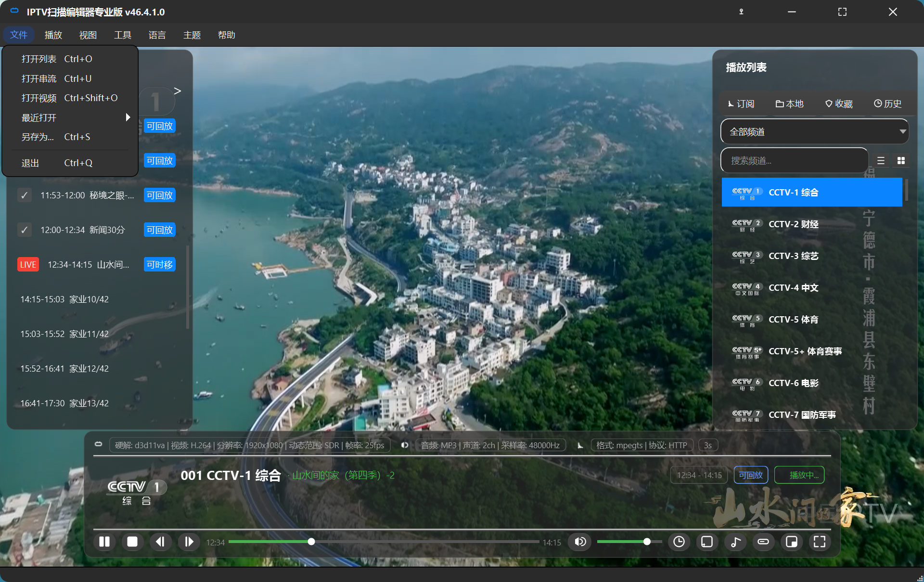Viewport: 924px width, 582px height.
Task: Select CCTV-4 中文 channel
Action: click(x=812, y=287)
